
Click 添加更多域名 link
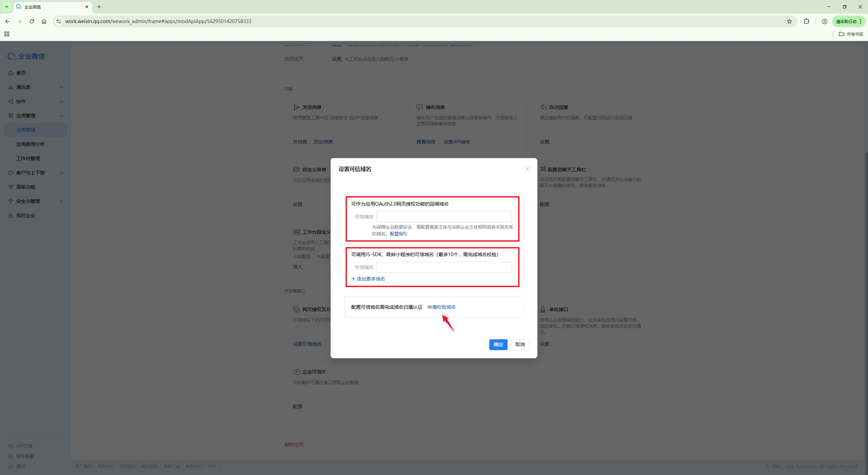(368, 279)
